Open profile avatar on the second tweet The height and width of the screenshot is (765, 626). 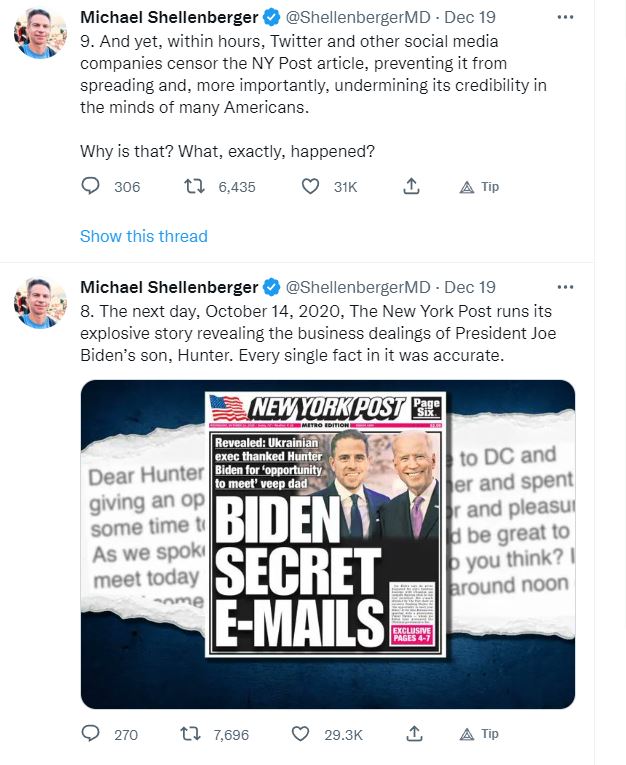40,304
